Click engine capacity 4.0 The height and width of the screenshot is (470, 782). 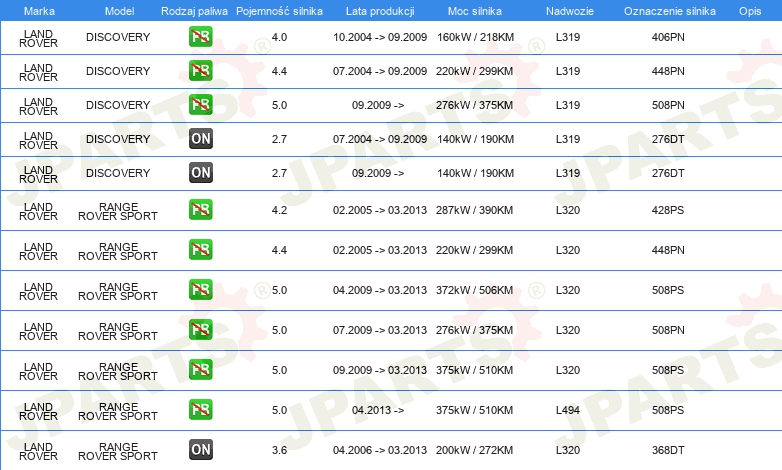click(279, 37)
